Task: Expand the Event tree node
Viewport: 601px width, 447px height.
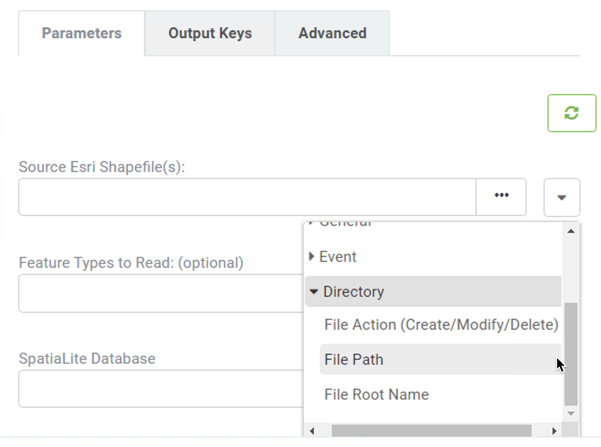Action: [311, 256]
